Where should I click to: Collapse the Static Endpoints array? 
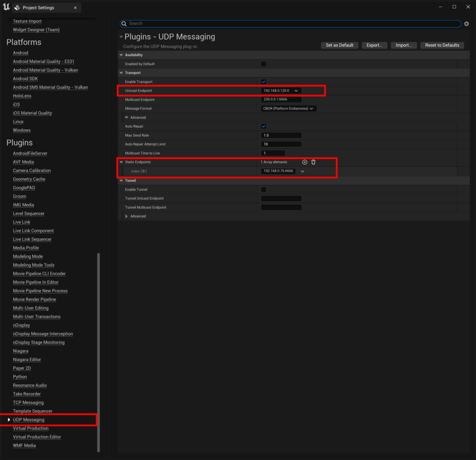pyautogui.click(x=121, y=162)
